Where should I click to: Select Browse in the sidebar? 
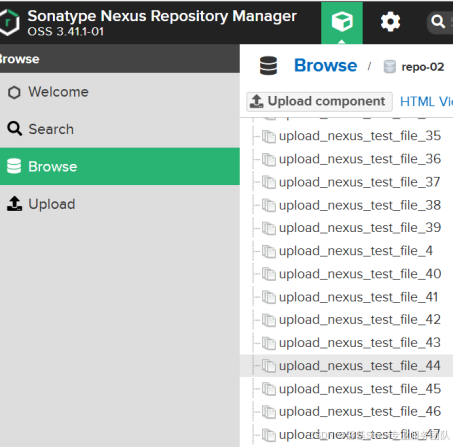coord(120,167)
